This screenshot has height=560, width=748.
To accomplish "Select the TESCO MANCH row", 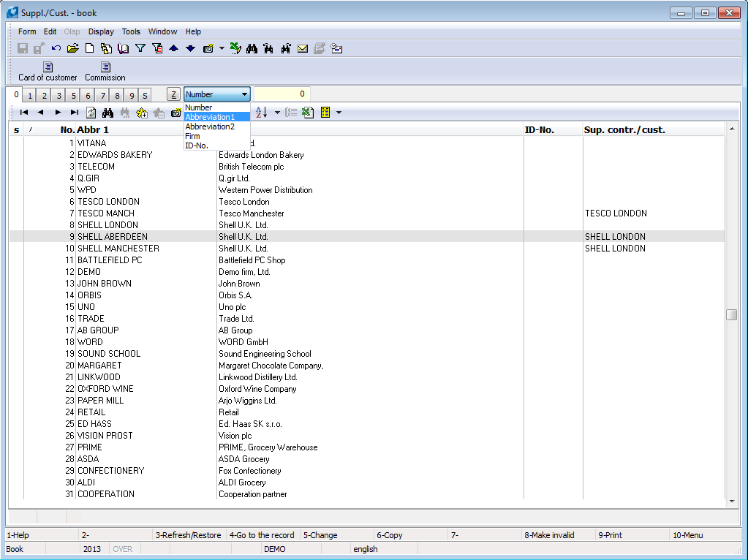I will [x=366, y=213].
